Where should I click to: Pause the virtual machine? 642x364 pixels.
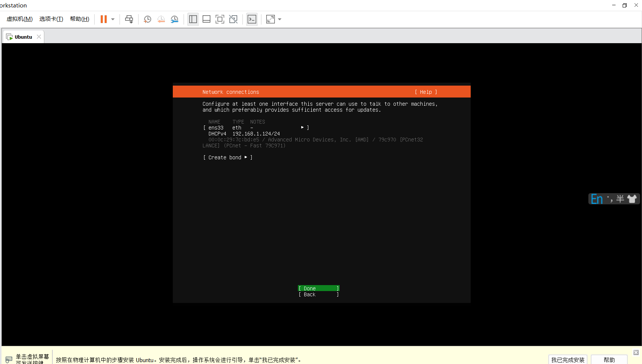click(x=104, y=19)
